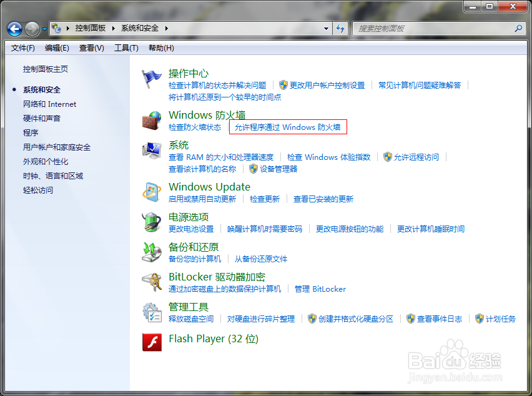Click the Backup and Restore icon
Viewport: 532px width, 396px height.
(x=151, y=252)
